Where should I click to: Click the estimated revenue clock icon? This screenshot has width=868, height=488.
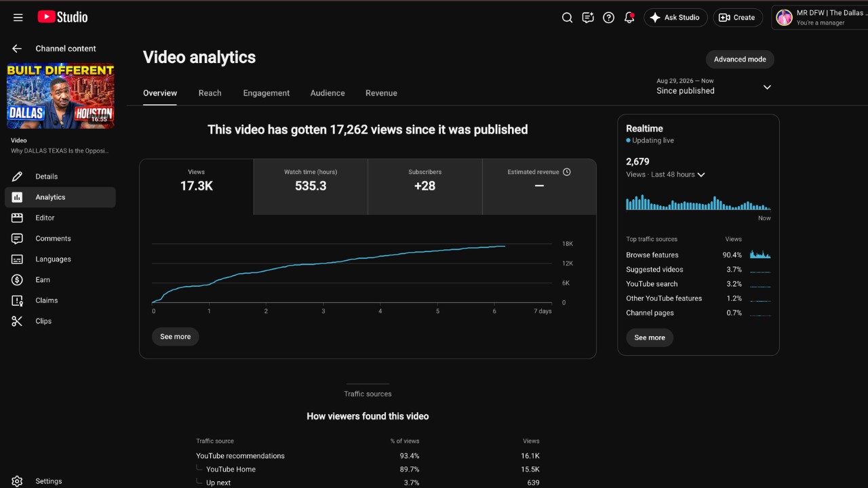(567, 172)
